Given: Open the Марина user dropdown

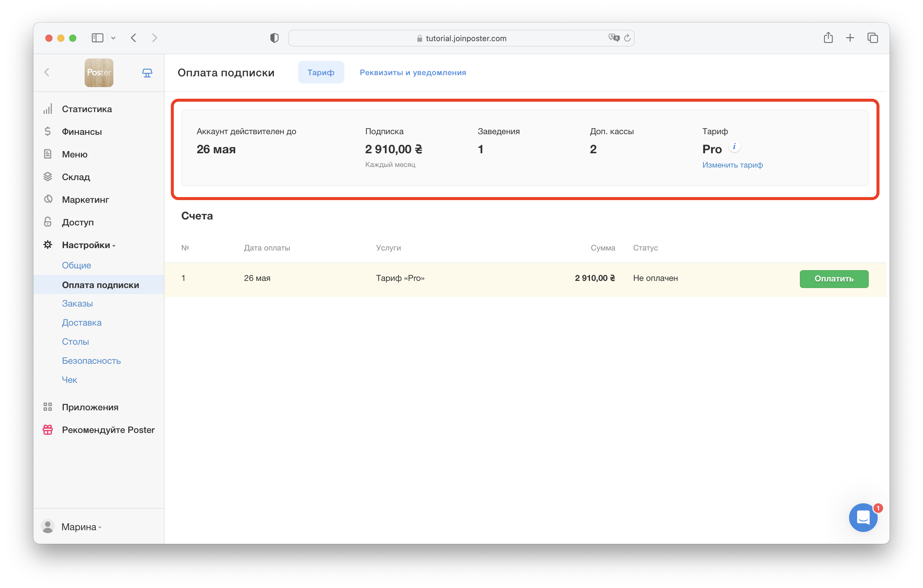Looking at the screenshot, I should point(79,527).
